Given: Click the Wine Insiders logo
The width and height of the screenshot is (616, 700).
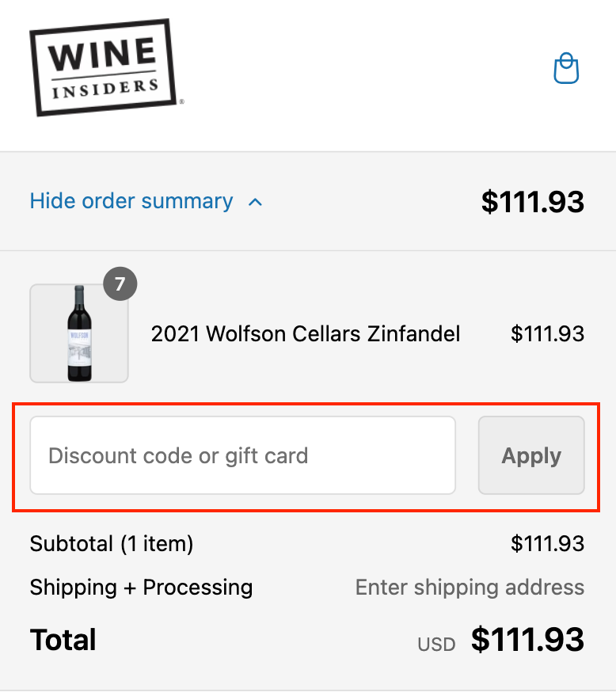Looking at the screenshot, I should pos(104,68).
